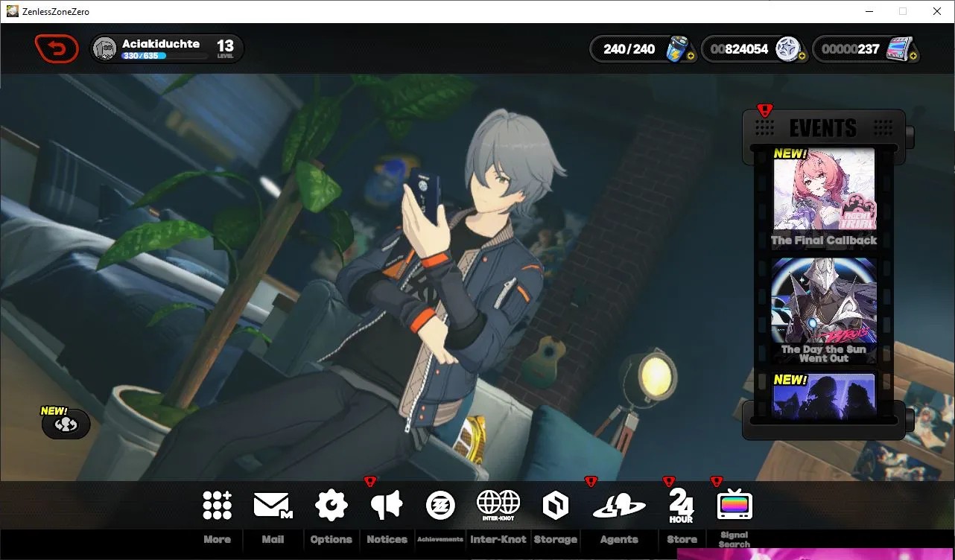Select the Storage label
The image size is (955, 560).
[556, 539]
